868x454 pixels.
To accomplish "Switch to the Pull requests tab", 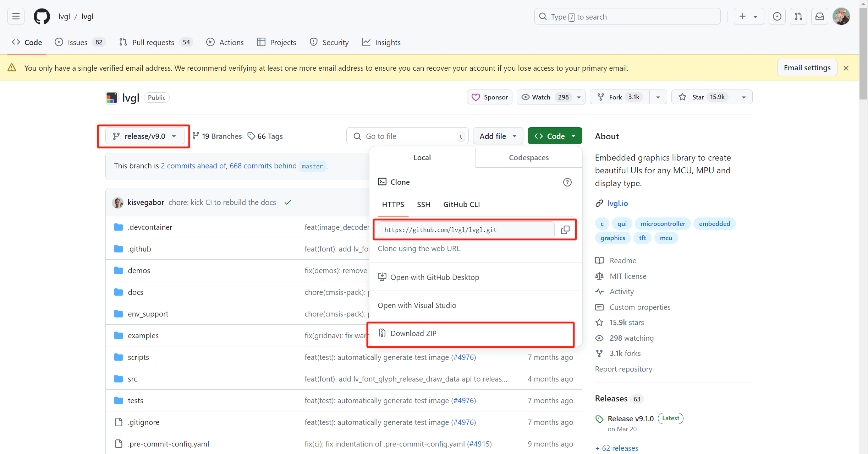I will click(156, 42).
